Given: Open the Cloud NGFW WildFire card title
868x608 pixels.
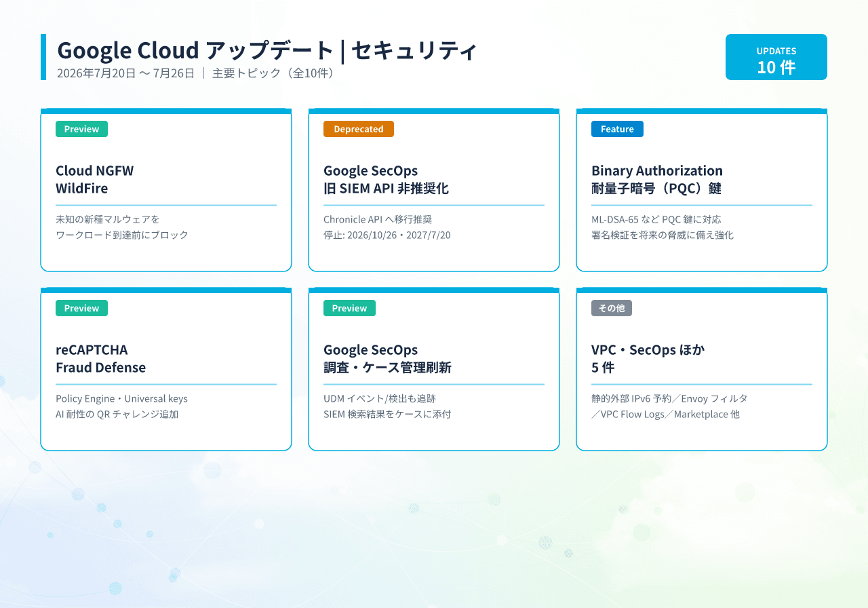Looking at the screenshot, I should click(95, 179).
